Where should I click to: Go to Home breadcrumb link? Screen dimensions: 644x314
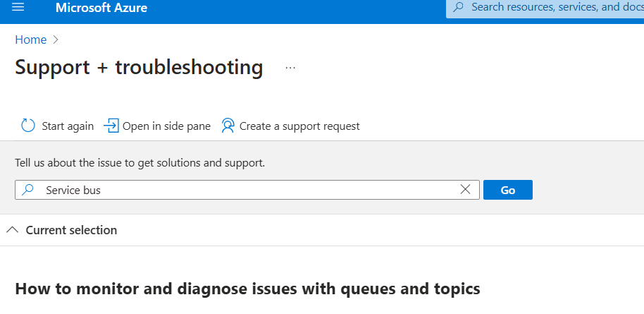click(x=31, y=40)
